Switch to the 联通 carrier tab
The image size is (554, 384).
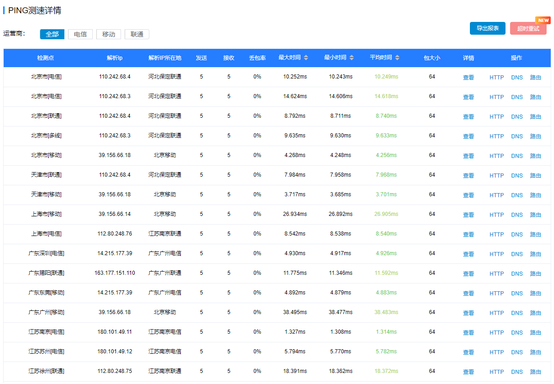(x=137, y=34)
